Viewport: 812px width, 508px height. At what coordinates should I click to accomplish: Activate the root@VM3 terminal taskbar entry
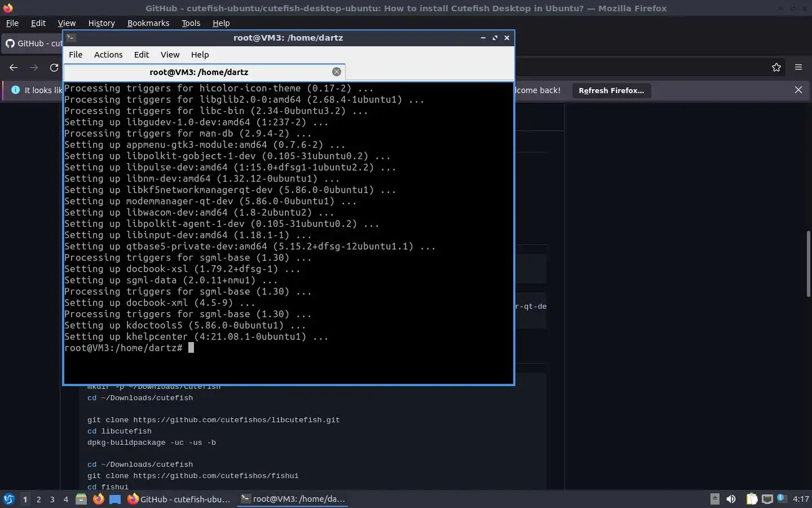(x=293, y=499)
